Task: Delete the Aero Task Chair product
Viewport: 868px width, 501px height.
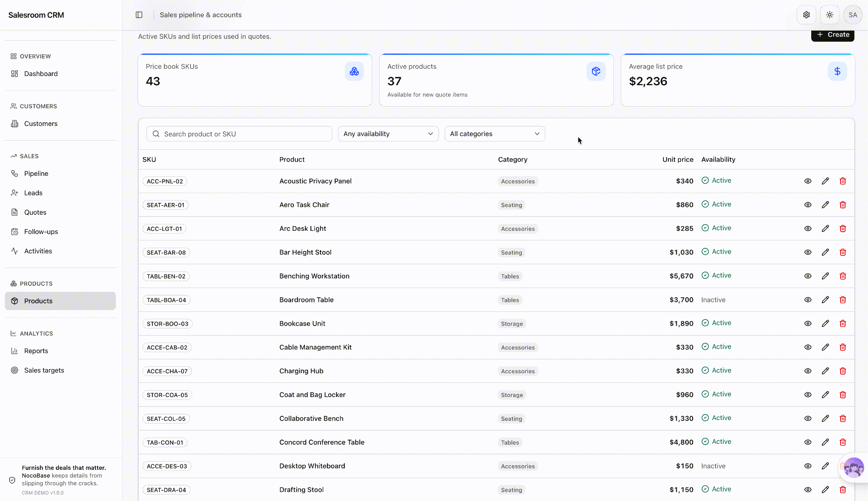Action: coord(843,205)
